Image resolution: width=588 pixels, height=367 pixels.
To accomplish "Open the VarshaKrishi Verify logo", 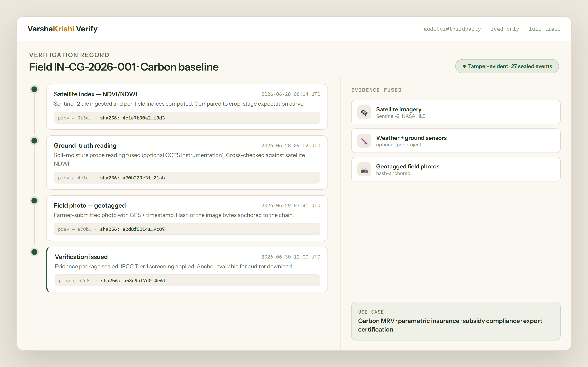I will pyautogui.click(x=62, y=29).
